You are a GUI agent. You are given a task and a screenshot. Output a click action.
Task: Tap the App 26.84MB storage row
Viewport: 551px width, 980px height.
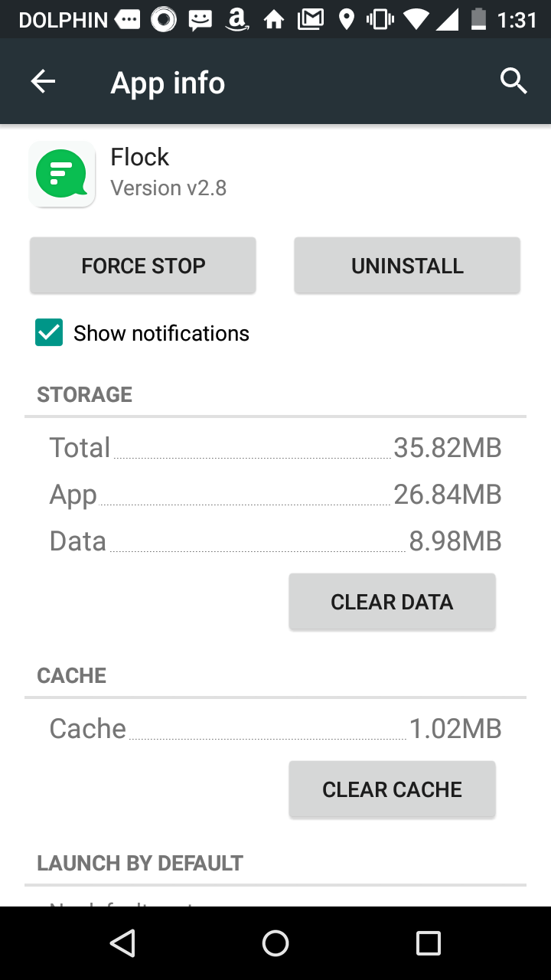pos(275,495)
